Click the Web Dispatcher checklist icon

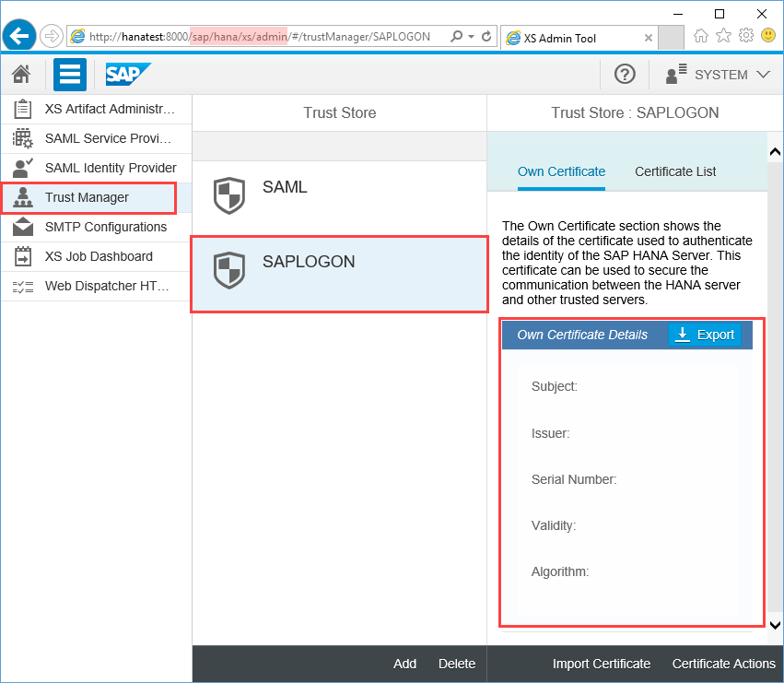(x=22, y=287)
